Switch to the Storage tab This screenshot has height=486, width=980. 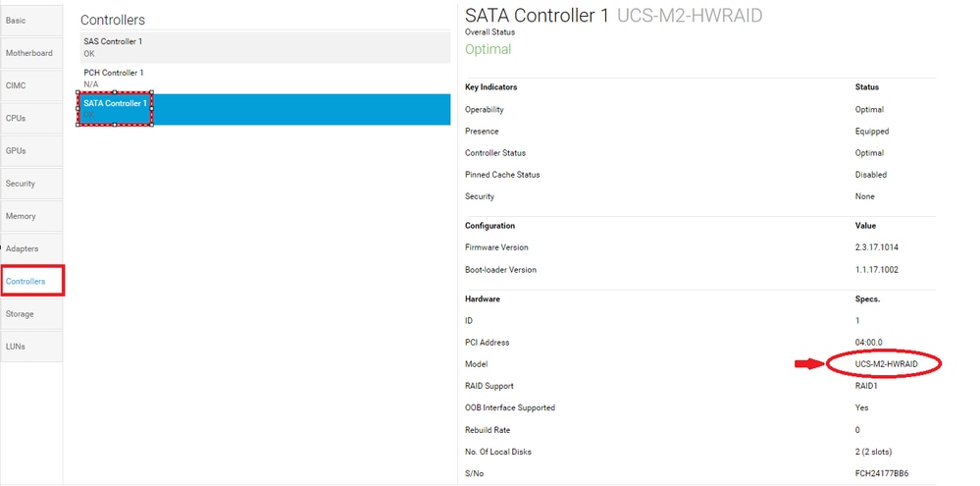29,314
